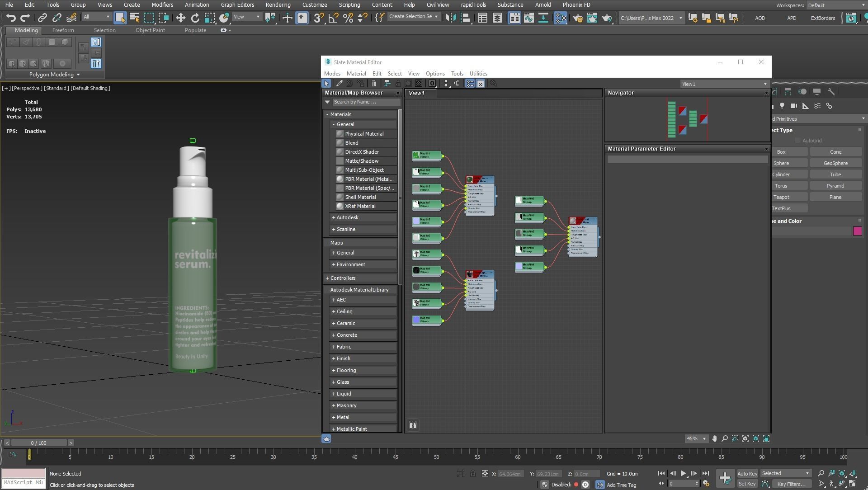Select the Pan tool in Slate status bar

714,438
